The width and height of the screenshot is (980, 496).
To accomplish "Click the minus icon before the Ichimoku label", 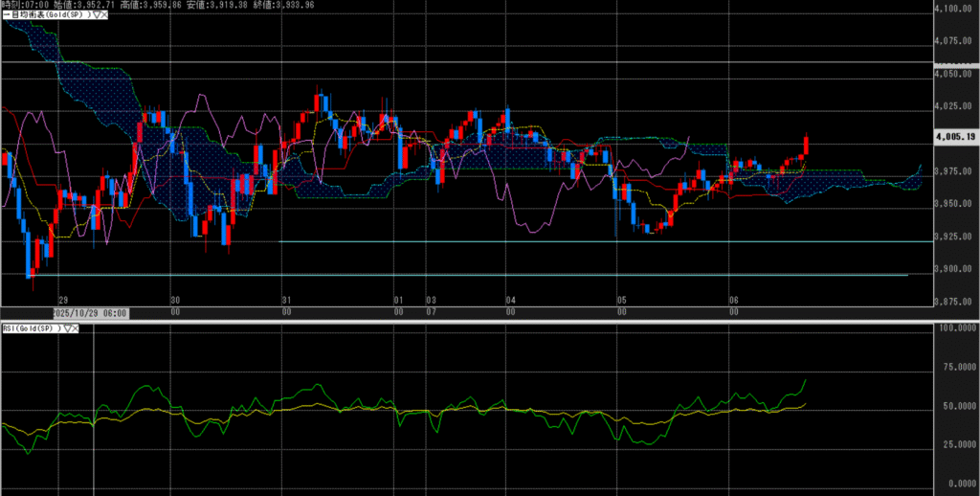I will click(x=5, y=15).
